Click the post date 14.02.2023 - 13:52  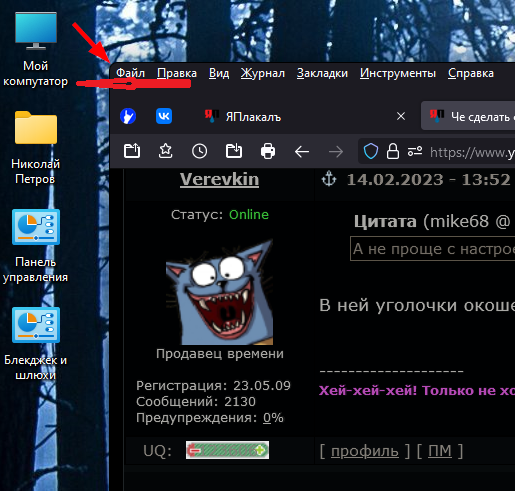[x=428, y=180]
